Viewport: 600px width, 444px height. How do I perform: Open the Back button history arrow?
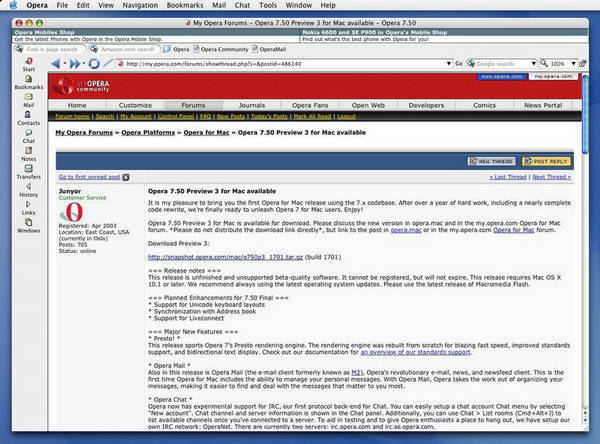[x=65, y=63]
